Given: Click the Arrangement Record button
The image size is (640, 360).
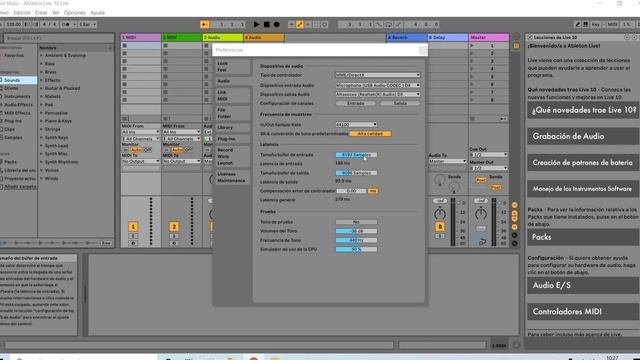Looking at the screenshot, I should tap(277, 24).
